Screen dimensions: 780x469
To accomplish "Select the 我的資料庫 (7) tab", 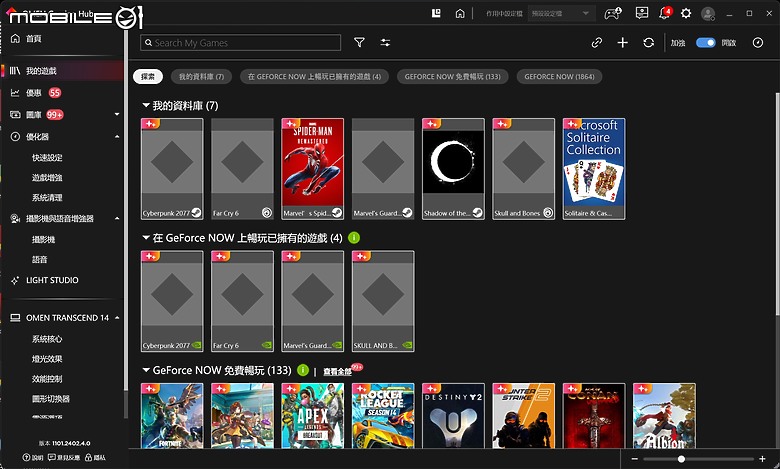I will pos(201,77).
